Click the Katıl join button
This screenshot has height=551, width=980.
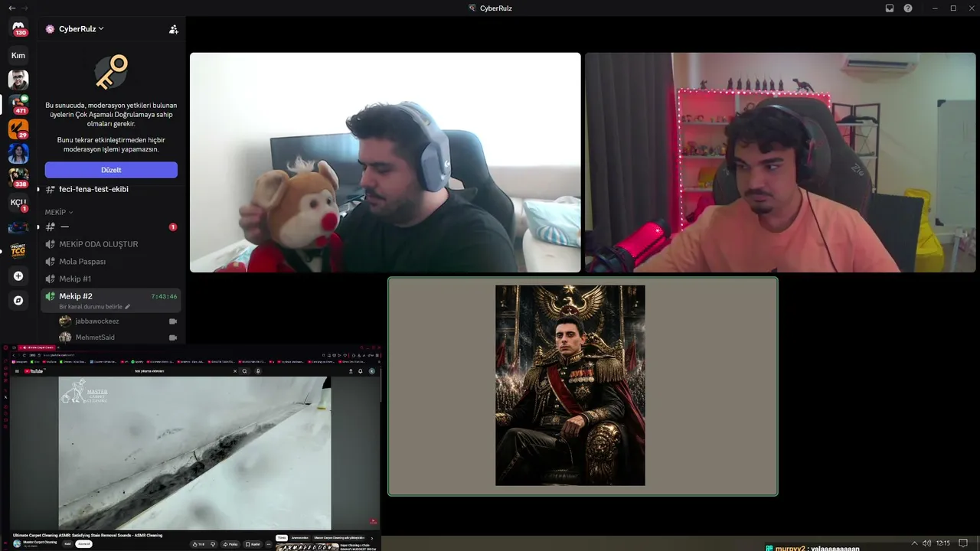(x=67, y=544)
